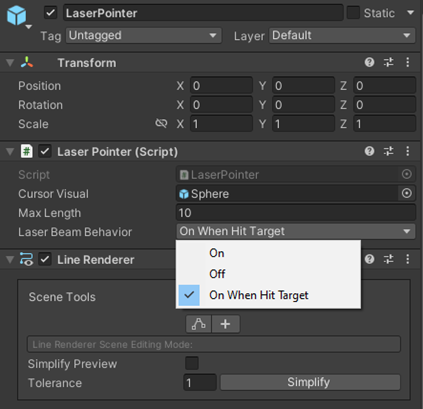Check the Simplify Preview checkbox
Viewport: 423px width, 409px height.
coord(192,363)
